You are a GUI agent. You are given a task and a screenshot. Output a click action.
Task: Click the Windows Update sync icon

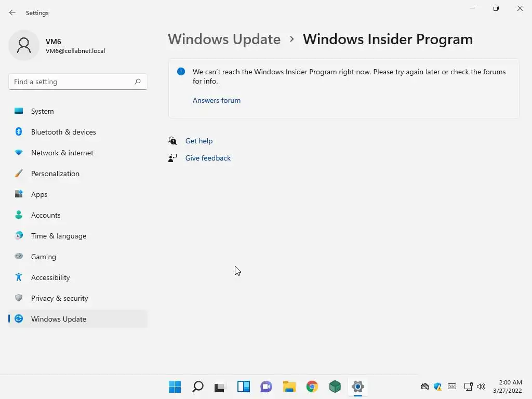tap(19, 318)
